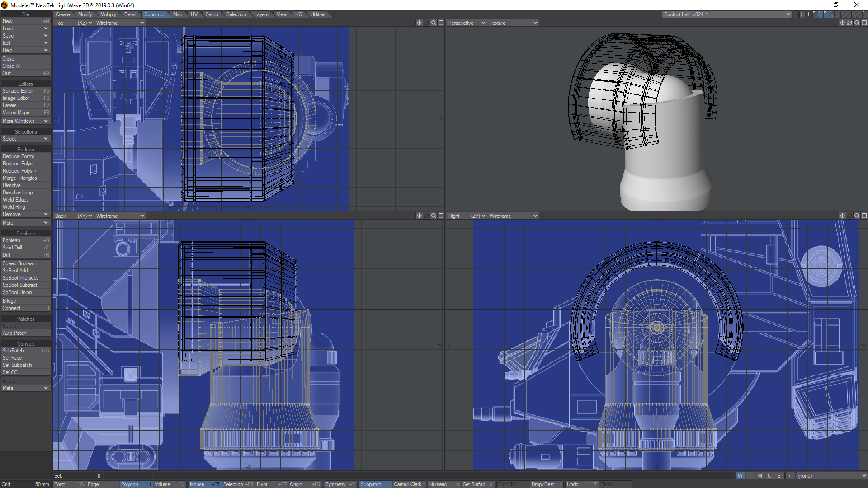This screenshot has width=868, height=488.
Task: Toggle layer 3 in the layer bank
Action: pyautogui.click(x=826, y=14)
